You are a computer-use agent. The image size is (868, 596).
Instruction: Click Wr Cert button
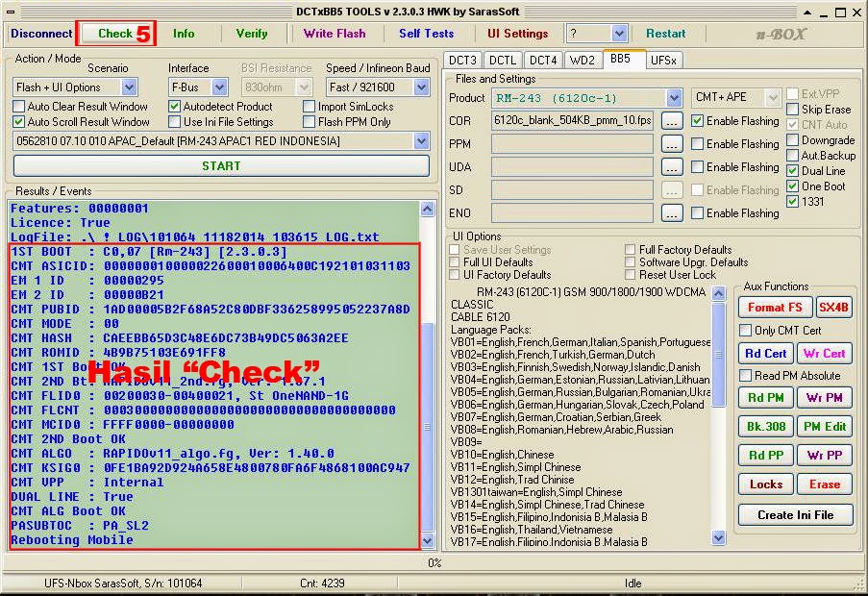point(825,353)
